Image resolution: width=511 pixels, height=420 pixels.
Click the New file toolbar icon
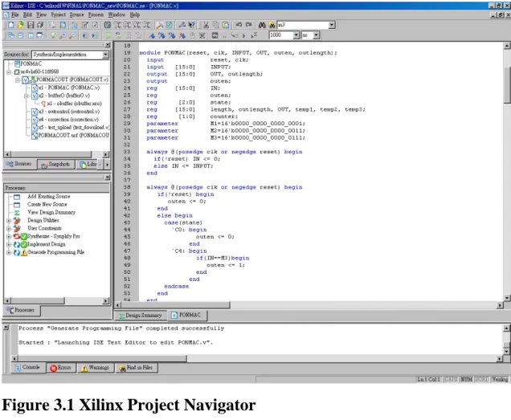coord(10,25)
